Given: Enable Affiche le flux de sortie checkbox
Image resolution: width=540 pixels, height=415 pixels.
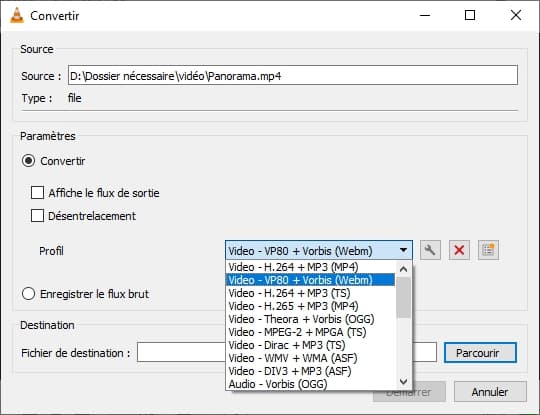Looking at the screenshot, I should pos(37,193).
